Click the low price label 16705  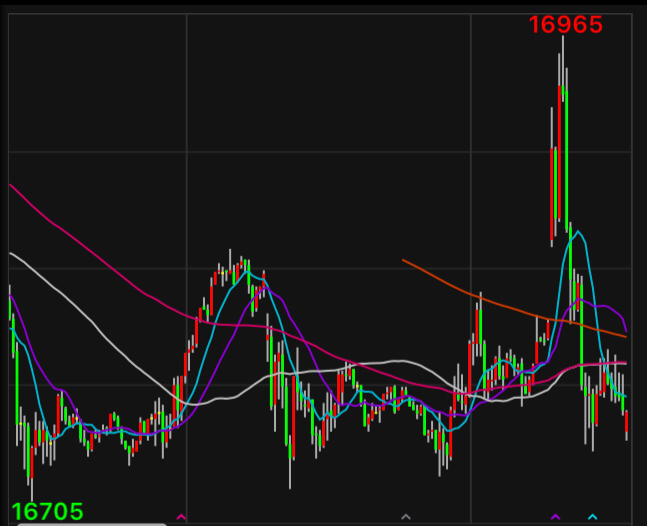point(47,512)
